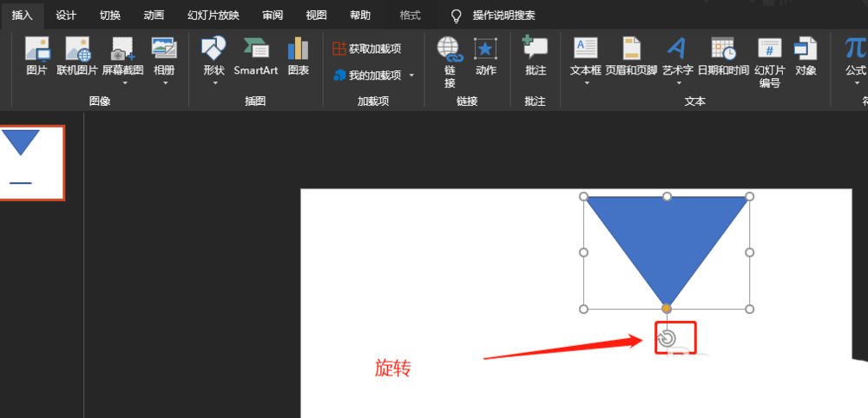The image size is (868, 418).
Task: Insert an 对象 object
Action: click(806, 56)
